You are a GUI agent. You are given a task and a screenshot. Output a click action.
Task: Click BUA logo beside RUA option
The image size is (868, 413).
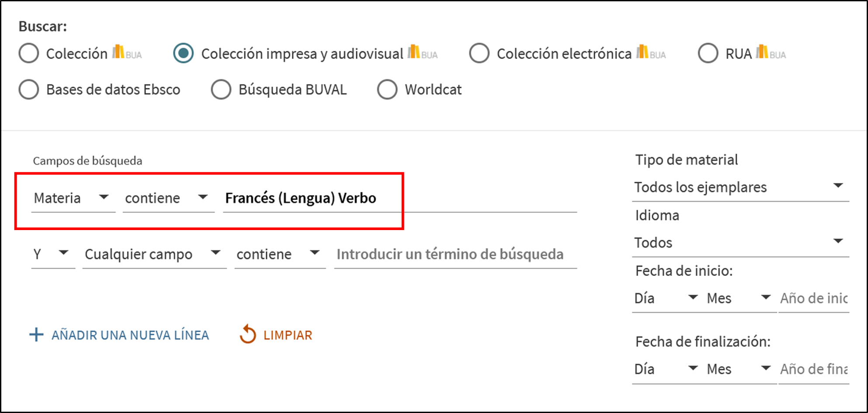tap(771, 53)
